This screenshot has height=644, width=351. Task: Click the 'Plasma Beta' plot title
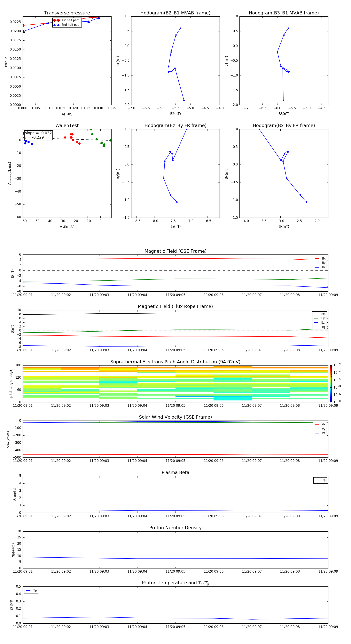[x=175, y=472]
